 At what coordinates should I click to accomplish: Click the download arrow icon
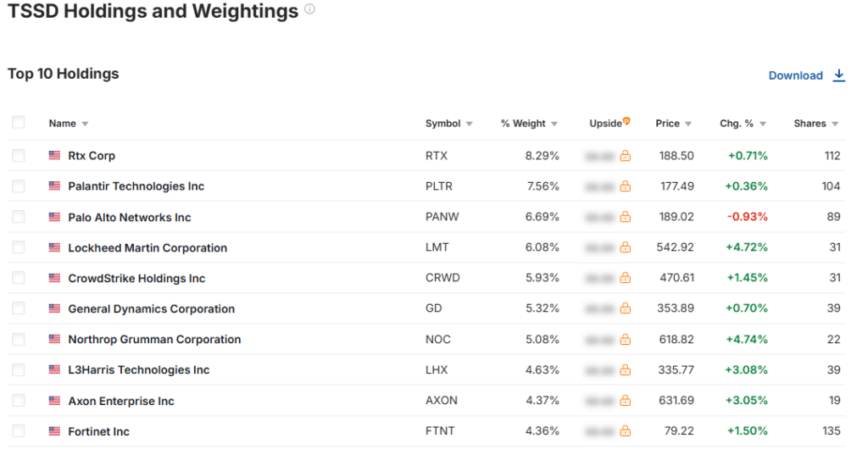[x=839, y=75]
